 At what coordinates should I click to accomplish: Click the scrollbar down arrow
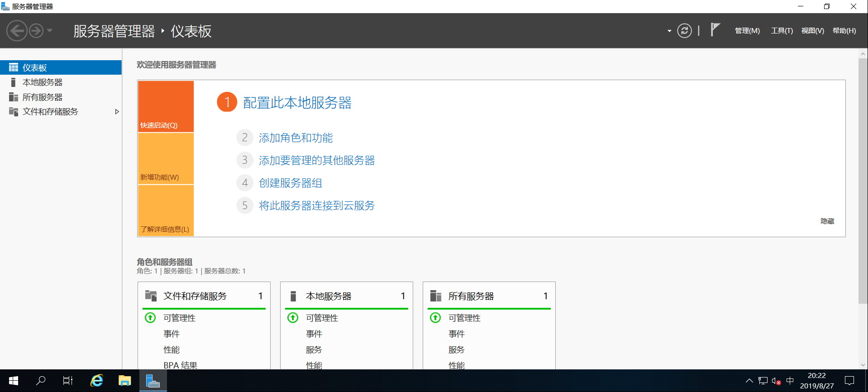[863, 365]
